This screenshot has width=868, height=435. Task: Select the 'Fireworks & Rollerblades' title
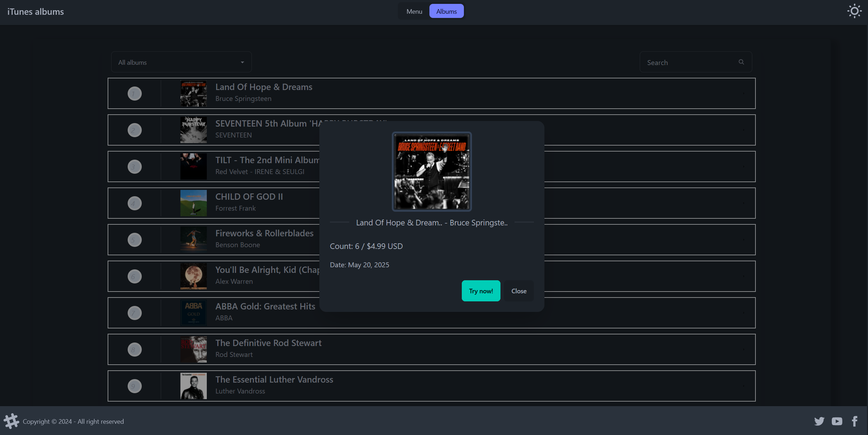[x=264, y=233]
